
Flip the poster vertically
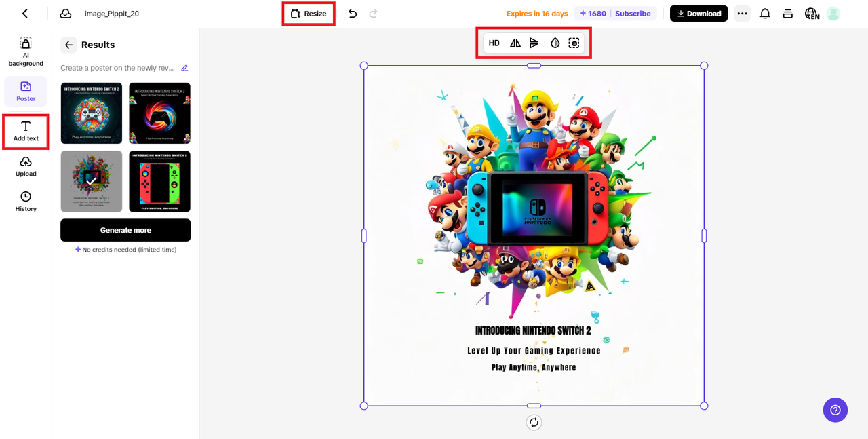[x=534, y=42]
